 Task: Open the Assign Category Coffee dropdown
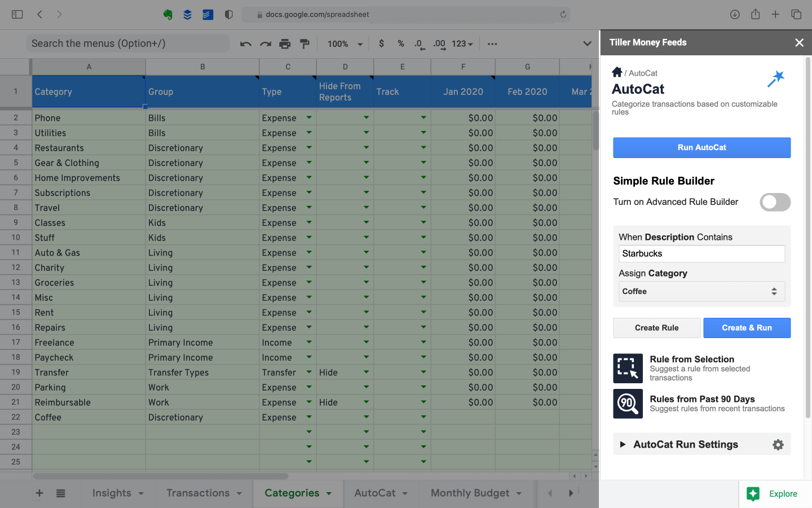coord(701,291)
